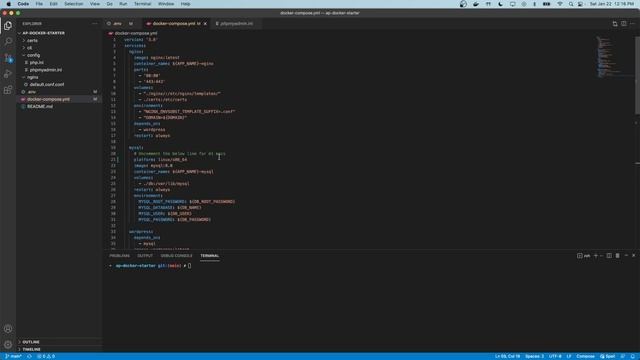Open editor more actions ellipsis
Screen dimensions: 640x360
coord(632,24)
